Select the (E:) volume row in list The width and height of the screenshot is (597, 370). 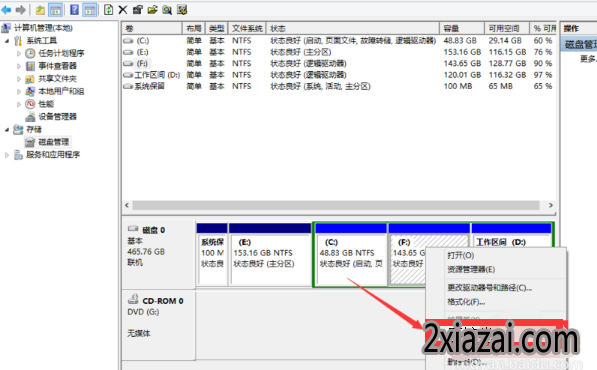(338, 52)
